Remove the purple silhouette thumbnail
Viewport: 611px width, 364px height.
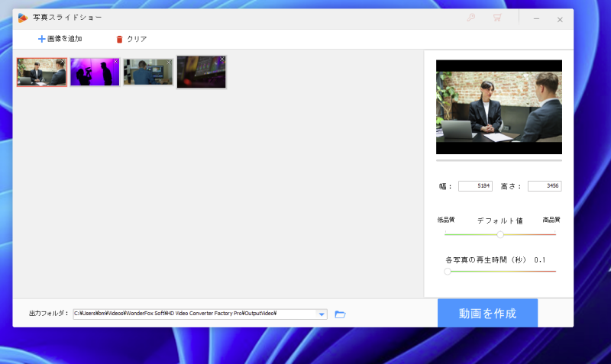pos(116,62)
